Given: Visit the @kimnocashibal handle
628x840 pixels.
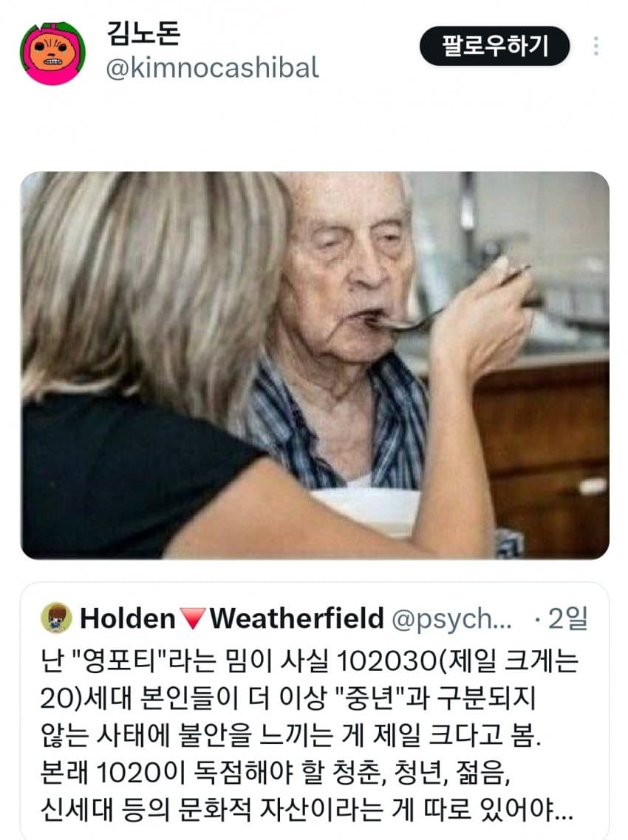Looking at the screenshot, I should (212, 68).
